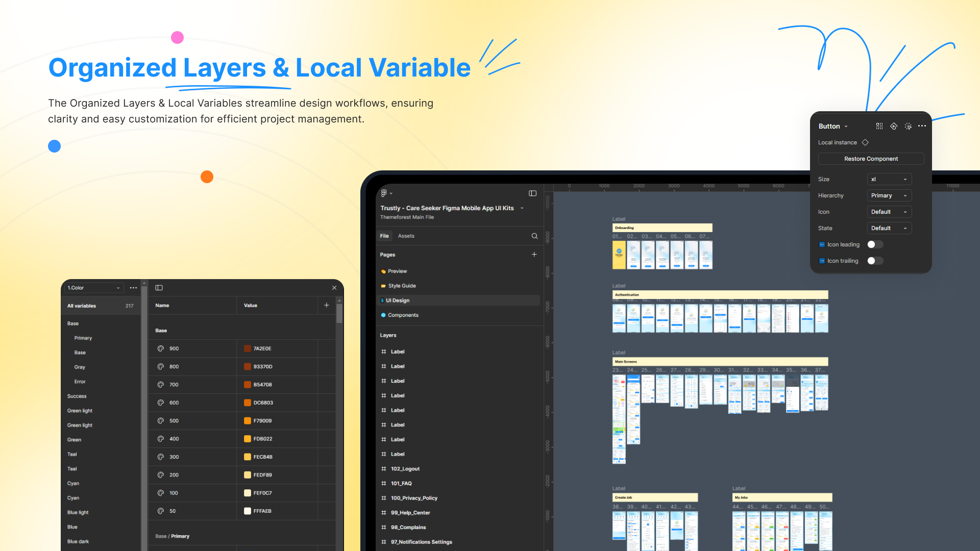The height and width of the screenshot is (551, 980).
Task: Select the 102_Logout layer
Action: tap(405, 468)
